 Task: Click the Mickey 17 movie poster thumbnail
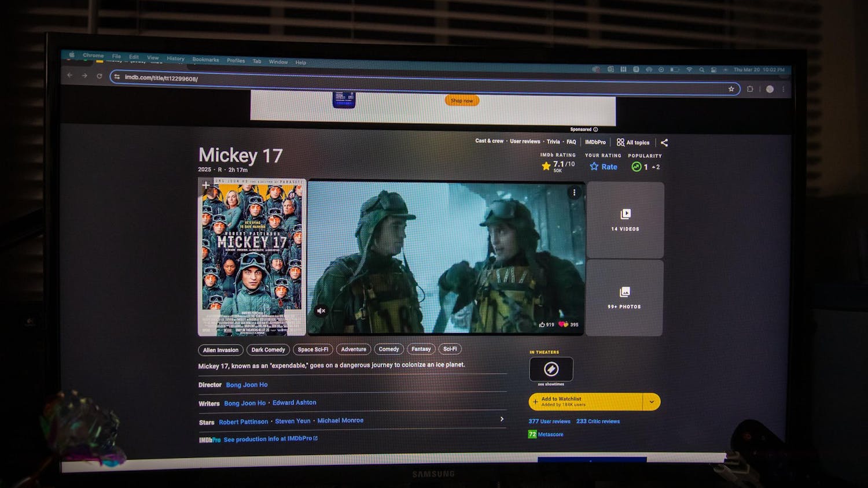tap(253, 256)
